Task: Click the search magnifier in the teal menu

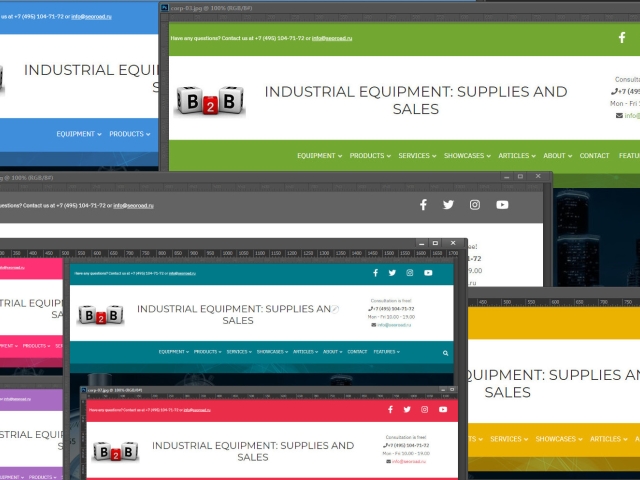Action: point(445,353)
